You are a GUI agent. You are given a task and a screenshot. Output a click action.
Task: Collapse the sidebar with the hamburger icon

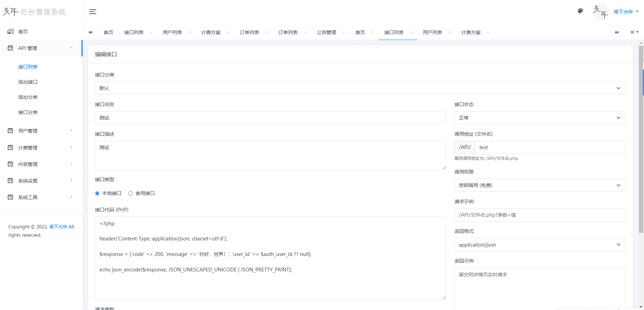pyautogui.click(x=93, y=11)
